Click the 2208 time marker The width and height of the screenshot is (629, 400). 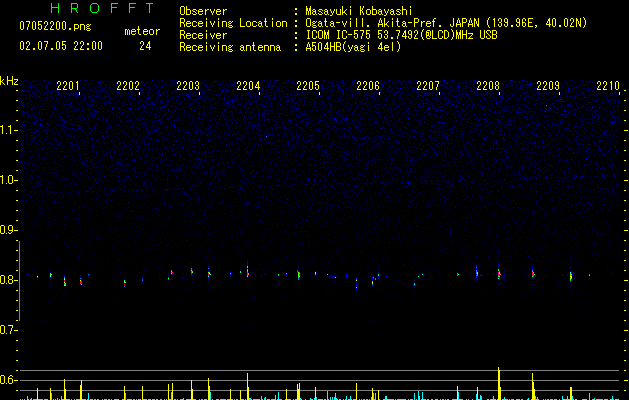tap(488, 85)
